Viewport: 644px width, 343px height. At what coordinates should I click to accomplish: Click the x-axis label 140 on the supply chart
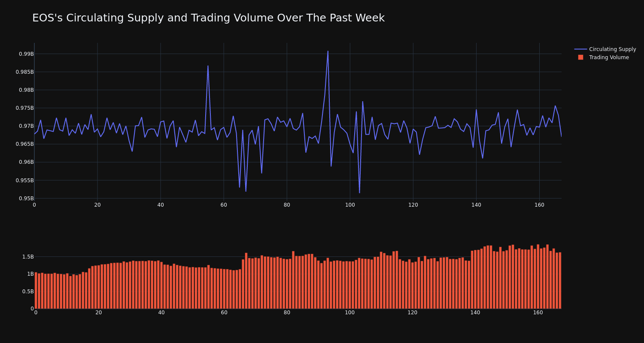click(476, 205)
